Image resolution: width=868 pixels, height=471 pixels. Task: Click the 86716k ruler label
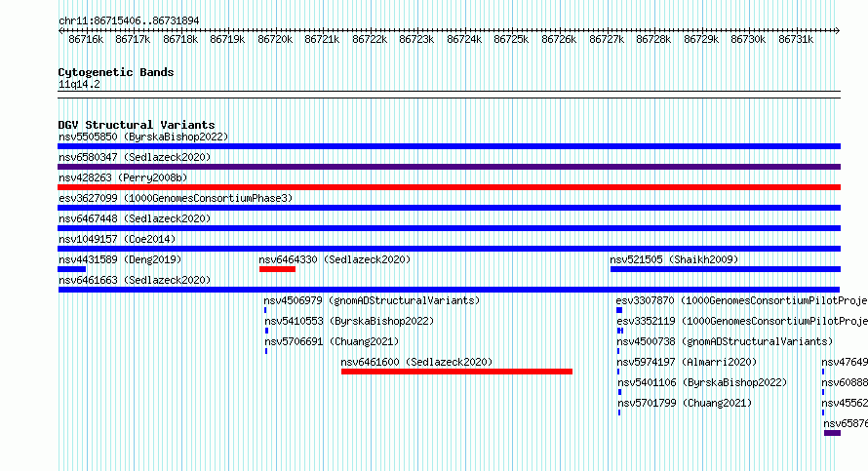click(x=86, y=40)
